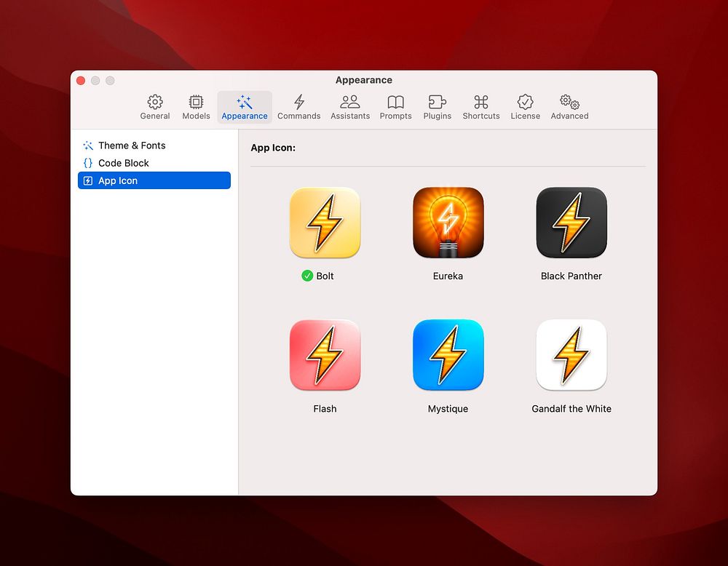Switch to the Models tab

point(196,107)
